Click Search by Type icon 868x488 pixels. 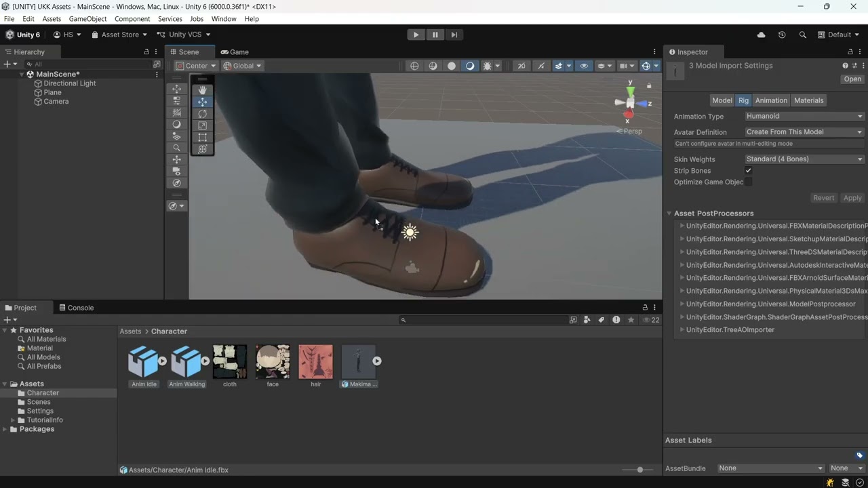[587, 320]
